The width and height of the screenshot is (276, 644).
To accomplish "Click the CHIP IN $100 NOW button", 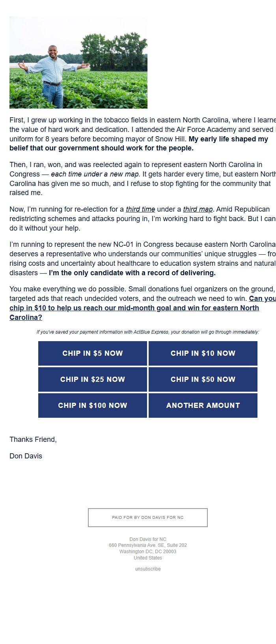I will [x=92, y=405].
